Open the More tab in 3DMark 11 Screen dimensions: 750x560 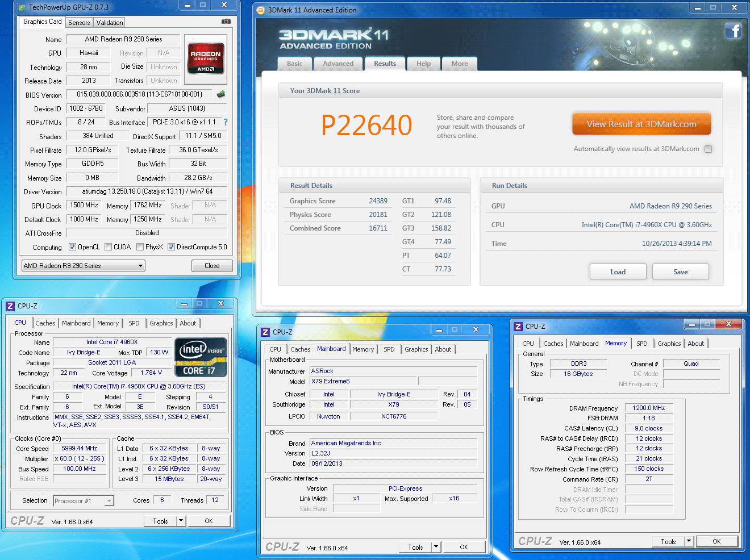click(x=460, y=64)
